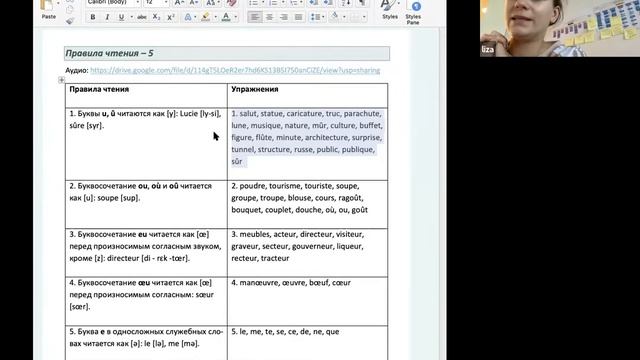This screenshot has height=360, width=640.
Task: Toggle subscript formatting
Action: point(156,17)
